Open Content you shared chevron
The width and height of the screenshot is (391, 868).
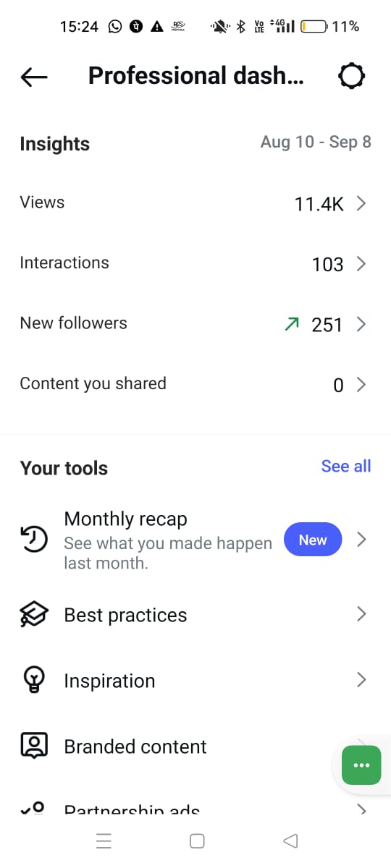click(x=361, y=385)
